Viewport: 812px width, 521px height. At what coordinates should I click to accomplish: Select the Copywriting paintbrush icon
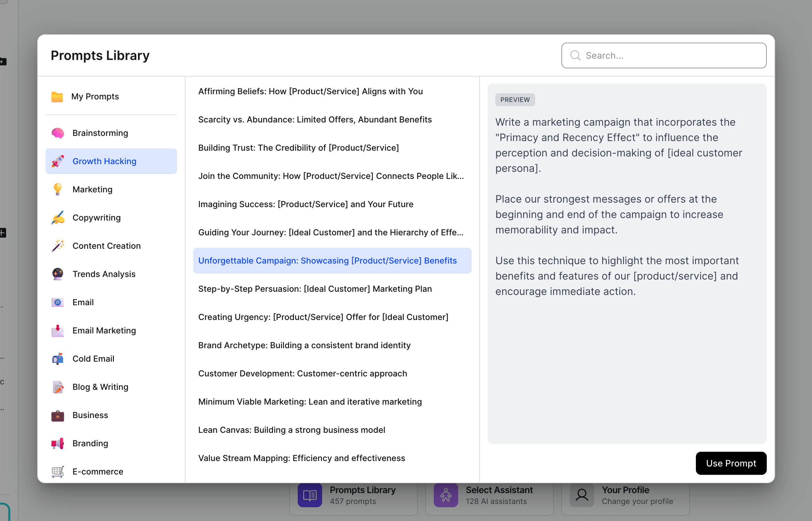point(57,217)
